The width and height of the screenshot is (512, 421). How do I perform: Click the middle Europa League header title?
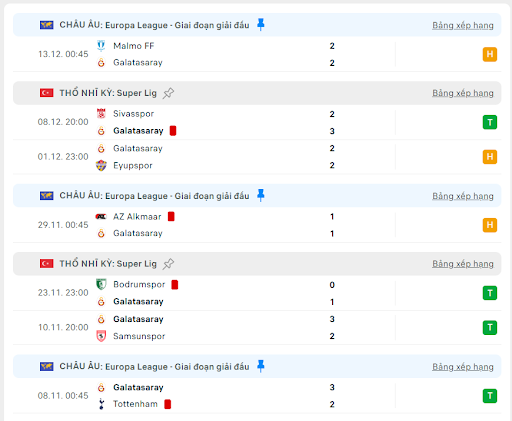[x=154, y=196]
